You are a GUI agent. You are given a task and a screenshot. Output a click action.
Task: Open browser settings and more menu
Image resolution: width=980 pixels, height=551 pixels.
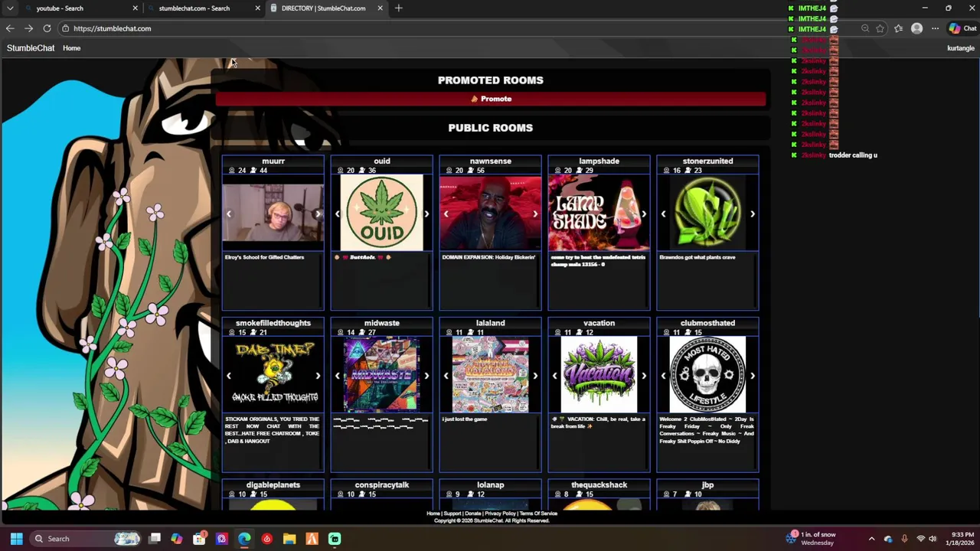[x=935, y=28]
